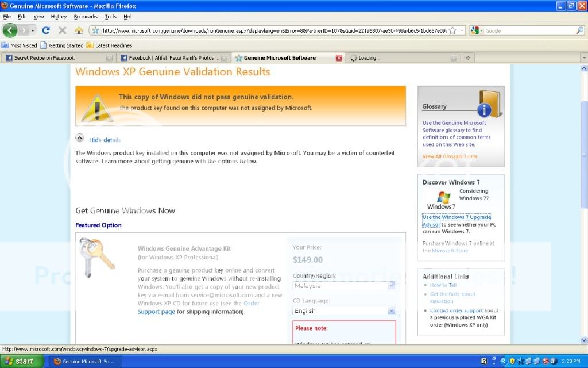This screenshot has height=368, width=588.
Task: Close the Secret Recipe on Facebook tab
Action: point(109,58)
